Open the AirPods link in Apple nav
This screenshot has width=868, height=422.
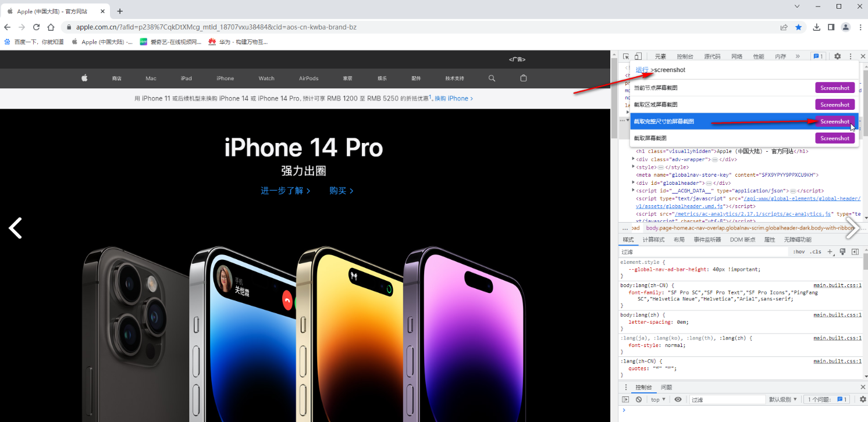point(309,78)
